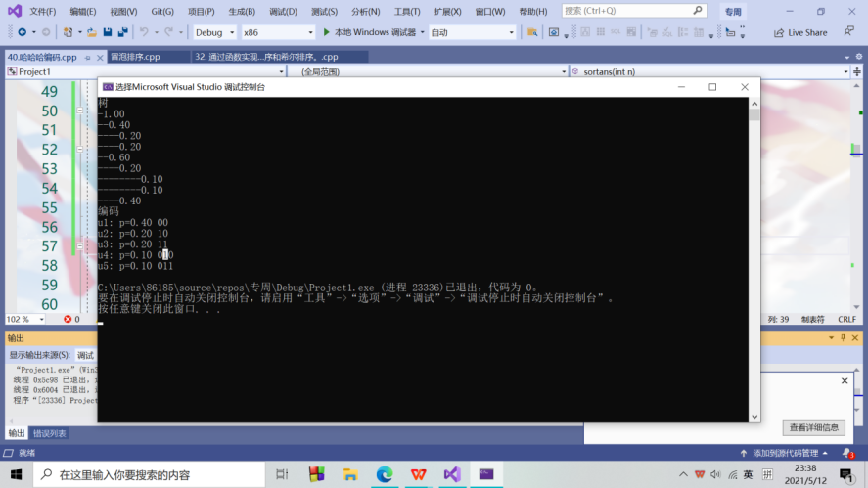Image resolution: width=868 pixels, height=488 pixels.
Task: Click the Windows taskbar search box
Action: (150, 474)
